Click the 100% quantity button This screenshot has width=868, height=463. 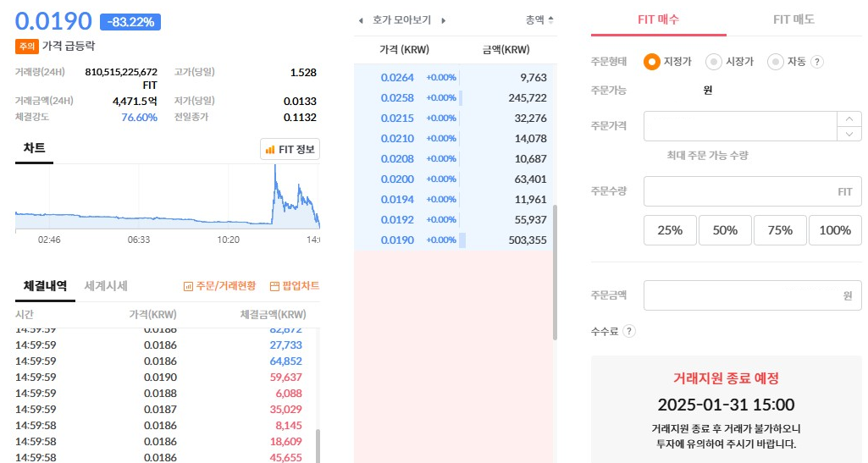click(835, 230)
